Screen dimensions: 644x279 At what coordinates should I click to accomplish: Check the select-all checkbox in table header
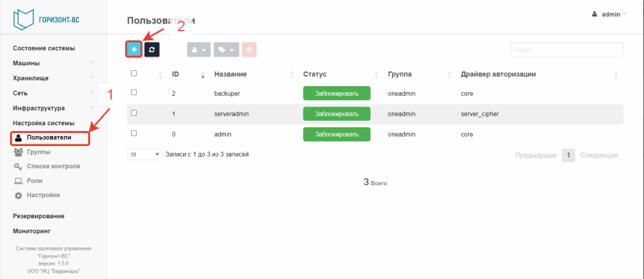coord(134,74)
